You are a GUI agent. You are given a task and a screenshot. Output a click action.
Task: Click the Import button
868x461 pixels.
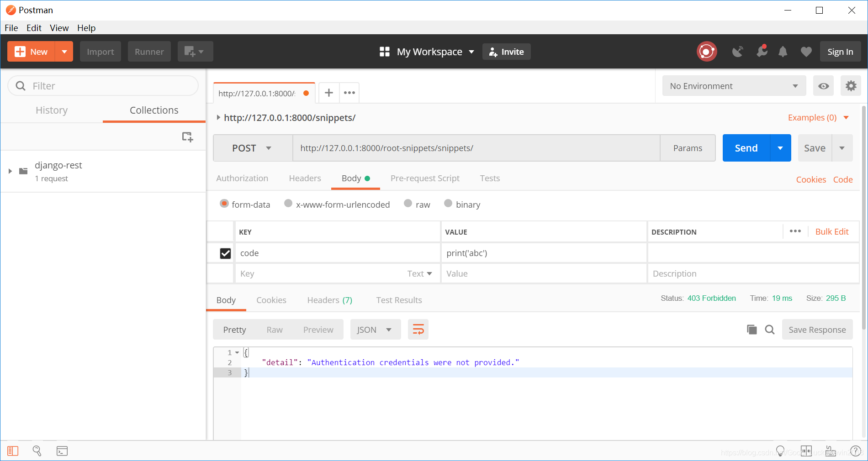coord(101,52)
